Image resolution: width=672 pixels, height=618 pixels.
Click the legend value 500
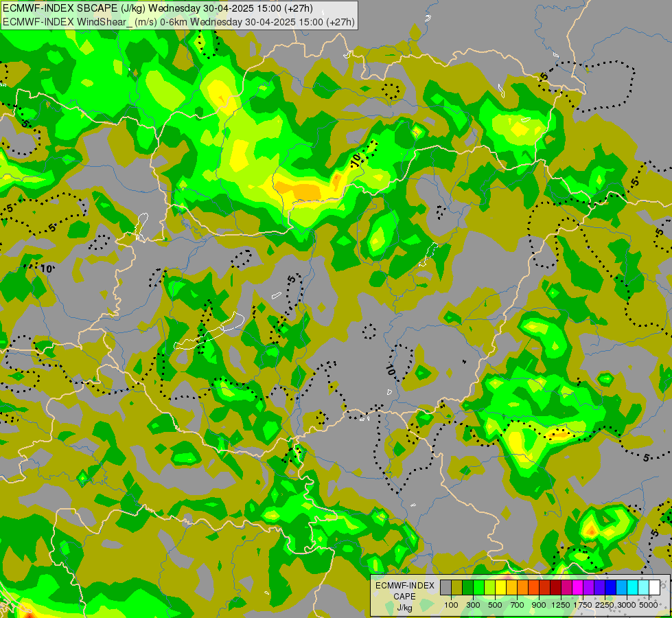[495, 605]
